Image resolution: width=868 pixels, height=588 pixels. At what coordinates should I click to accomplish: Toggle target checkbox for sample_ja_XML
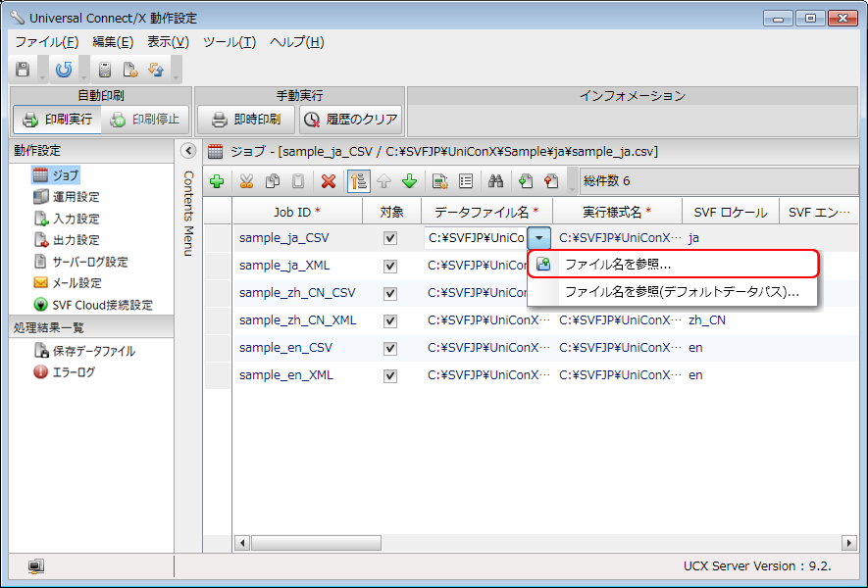click(x=390, y=266)
